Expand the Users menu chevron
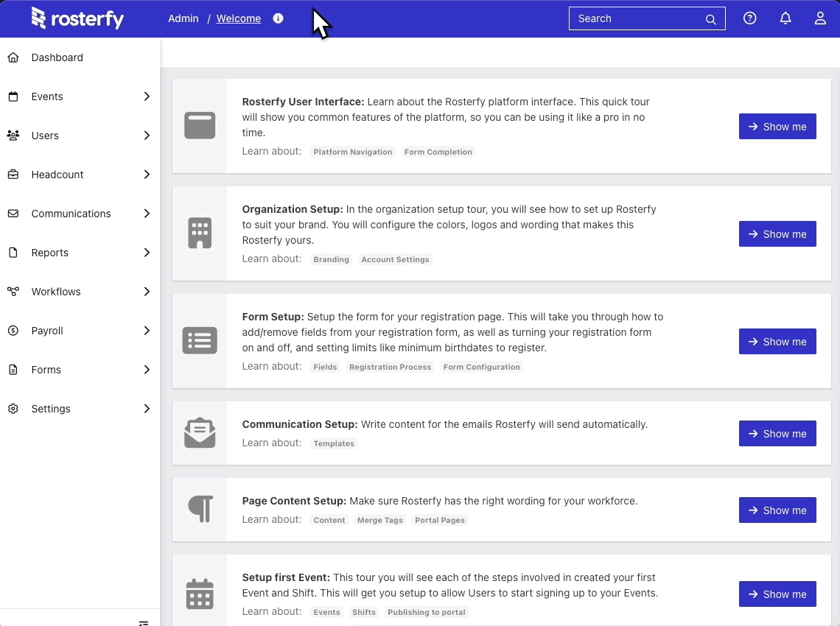The height and width of the screenshot is (626, 840). pos(147,136)
